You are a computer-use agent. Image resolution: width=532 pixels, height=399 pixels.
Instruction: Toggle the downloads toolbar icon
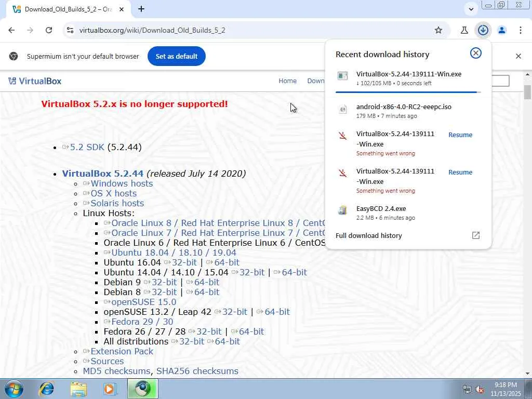coord(483,30)
